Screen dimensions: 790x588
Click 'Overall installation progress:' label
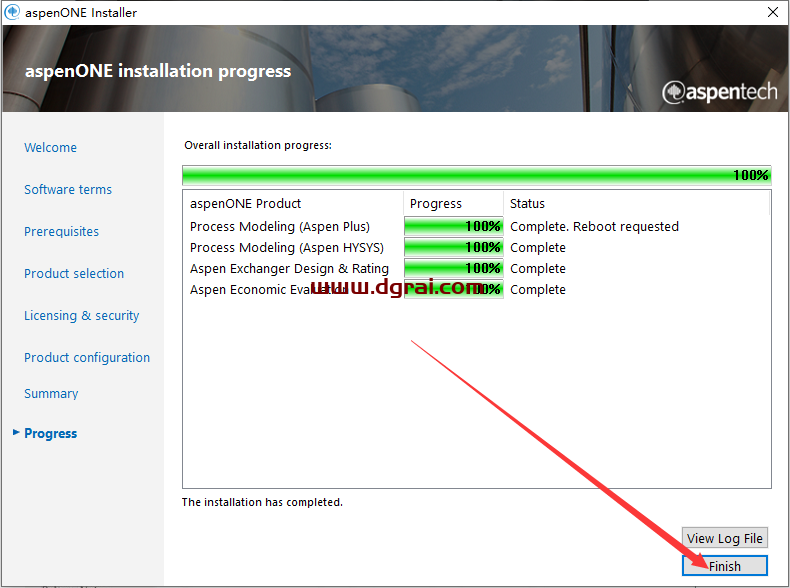tap(258, 145)
